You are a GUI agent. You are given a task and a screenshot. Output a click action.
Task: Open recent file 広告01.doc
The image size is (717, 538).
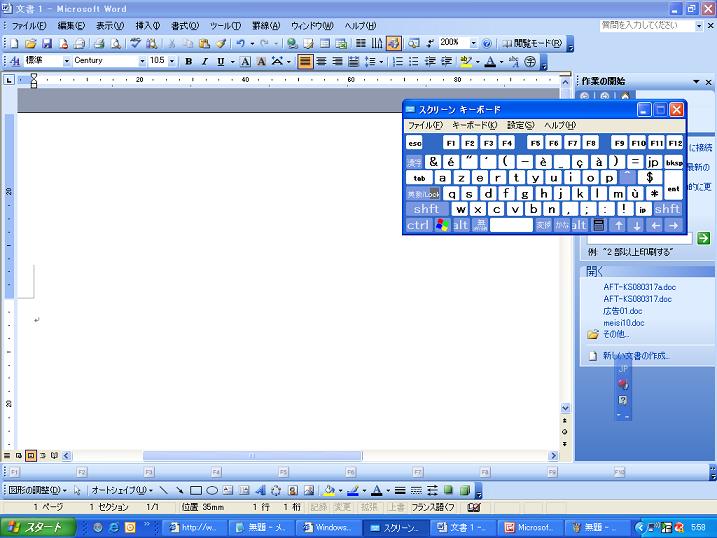pyautogui.click(x=622, y=311)
